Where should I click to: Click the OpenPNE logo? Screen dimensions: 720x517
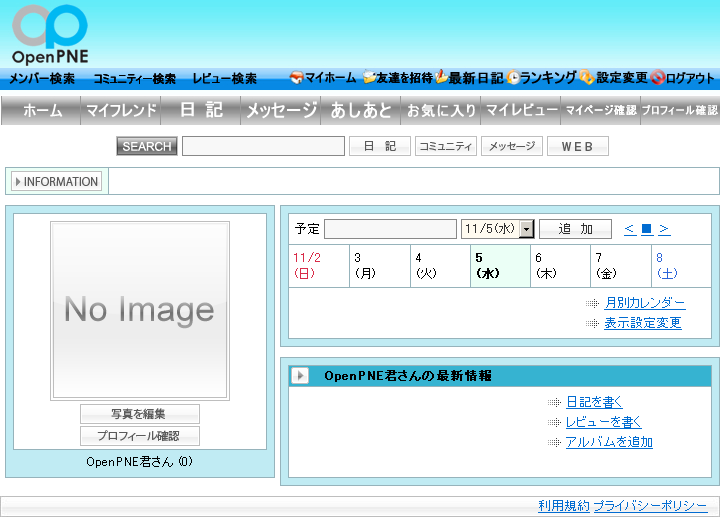coord(50,34)
